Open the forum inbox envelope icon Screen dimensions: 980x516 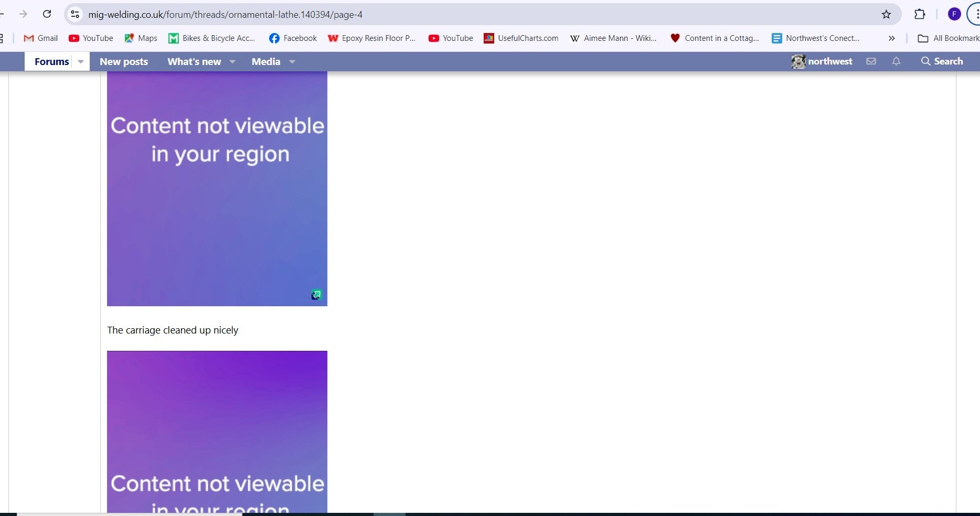click(x=871, y=61)
